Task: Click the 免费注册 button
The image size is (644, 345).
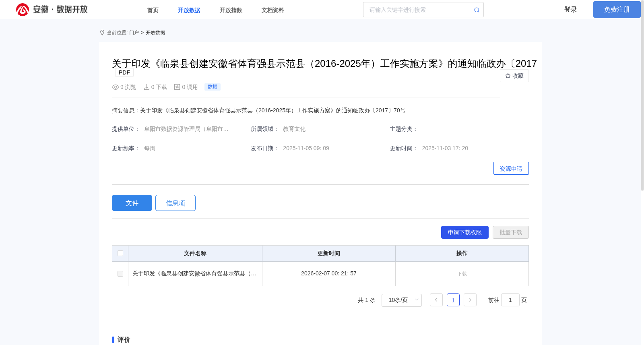Action: click(x=617, y=9)
